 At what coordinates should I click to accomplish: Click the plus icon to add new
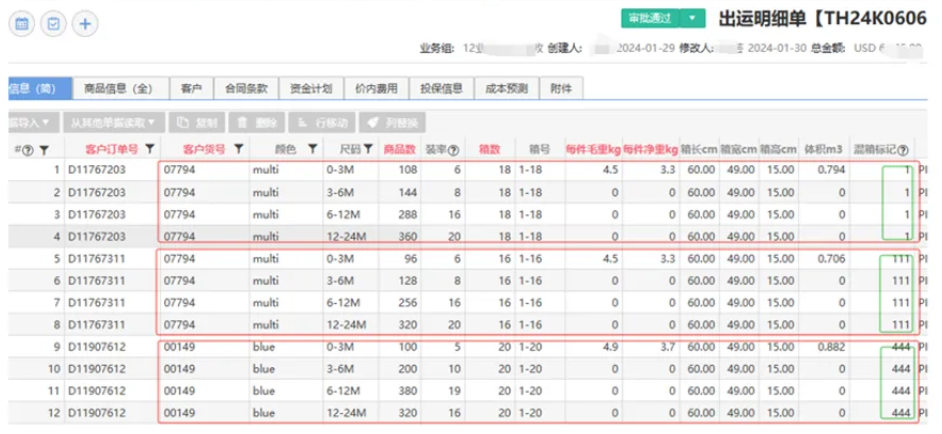click(86, 22)
